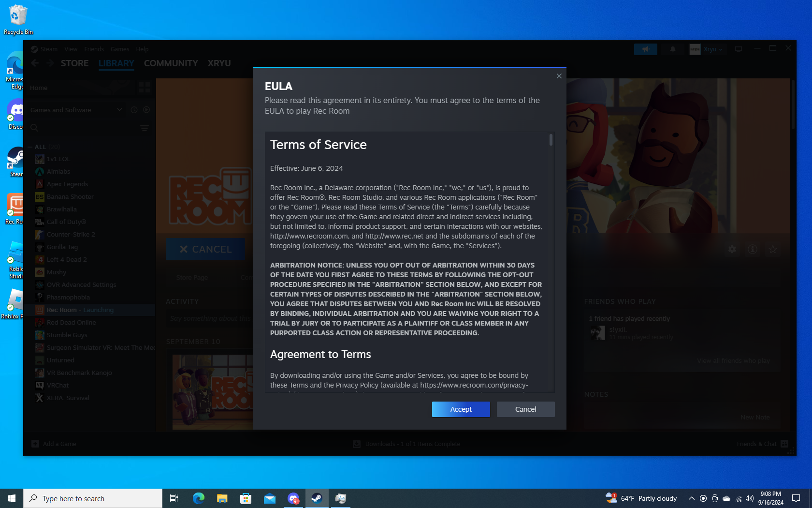Open Microsoft Edge from the taskbar

point(198,498)
